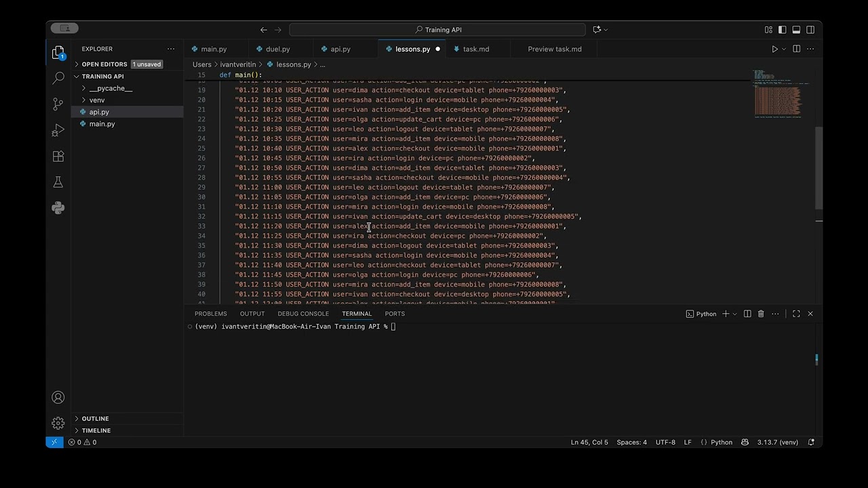
Task: Open the Testing flask view
Action: pos(58,182)
